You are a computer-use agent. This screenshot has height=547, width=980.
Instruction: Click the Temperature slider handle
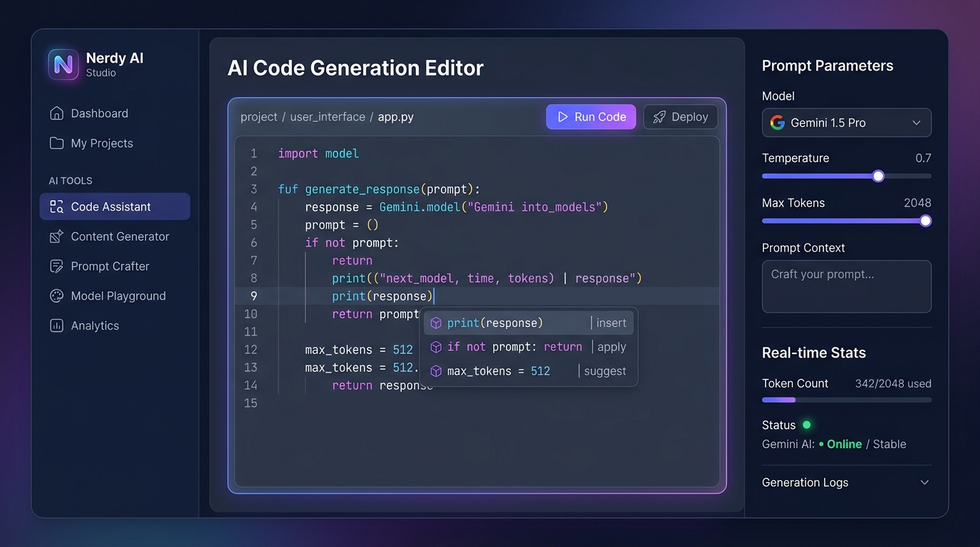pyautogui.click(x=878, y=176)
